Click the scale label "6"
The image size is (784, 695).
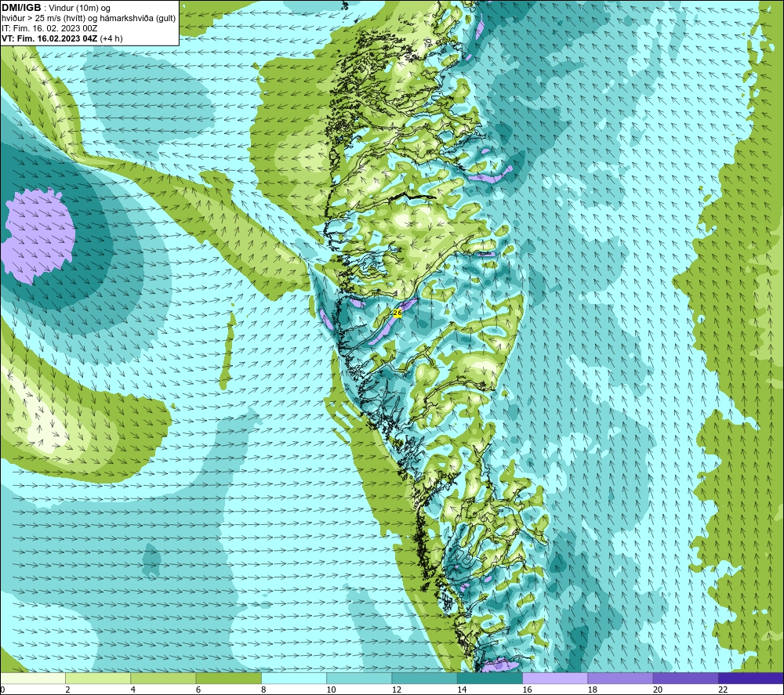coord(198,690)
